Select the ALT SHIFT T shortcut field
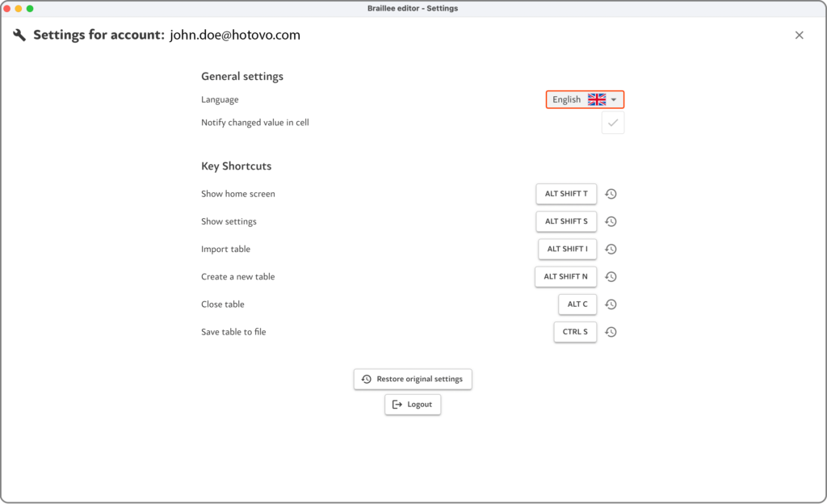 coord(565,194)
